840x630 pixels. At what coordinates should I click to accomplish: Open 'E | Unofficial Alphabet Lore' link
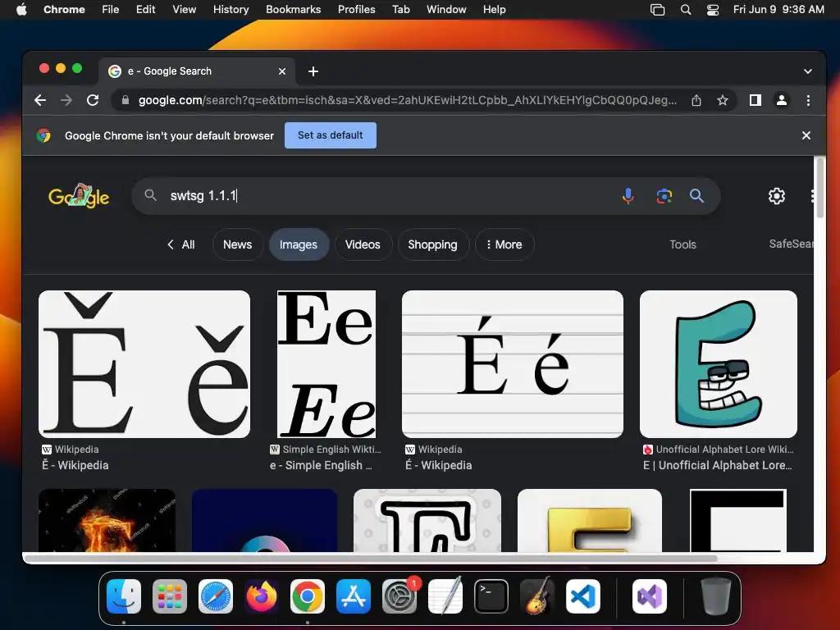click(717, 465)
